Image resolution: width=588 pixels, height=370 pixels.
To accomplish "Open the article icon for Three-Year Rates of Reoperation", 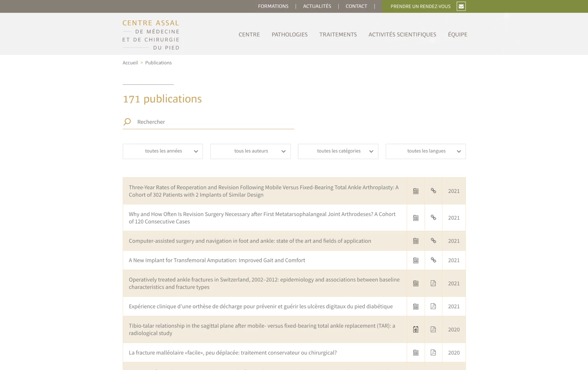I will tap(416, 191).
